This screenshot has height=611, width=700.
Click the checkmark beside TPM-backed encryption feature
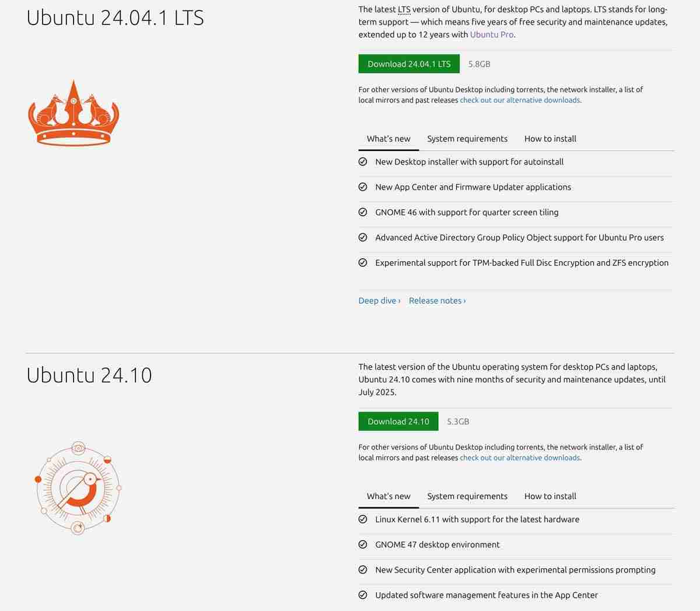(x=363, y=262)
